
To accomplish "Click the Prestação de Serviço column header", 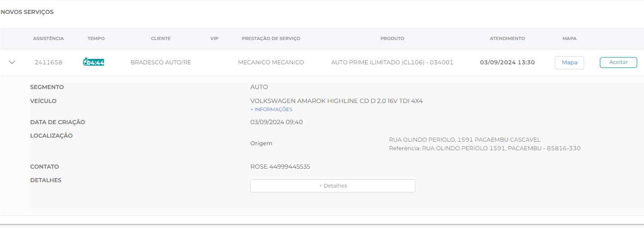I will point(271,39).
